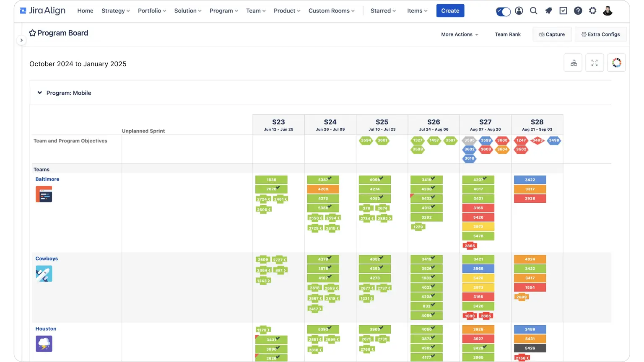Open the notifications bell icon
Screen dimensions: 644x362
click(548, 10)
